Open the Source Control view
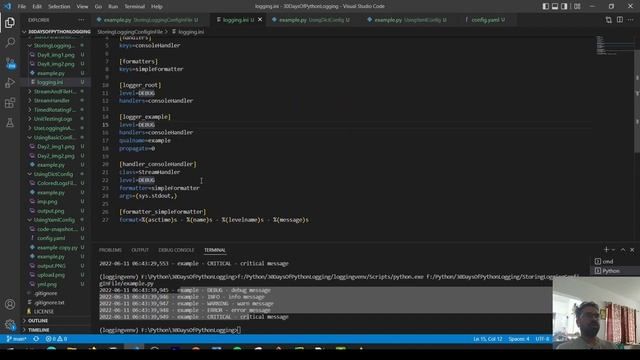This screenshot has height=360, width=640. coord(10,63)
